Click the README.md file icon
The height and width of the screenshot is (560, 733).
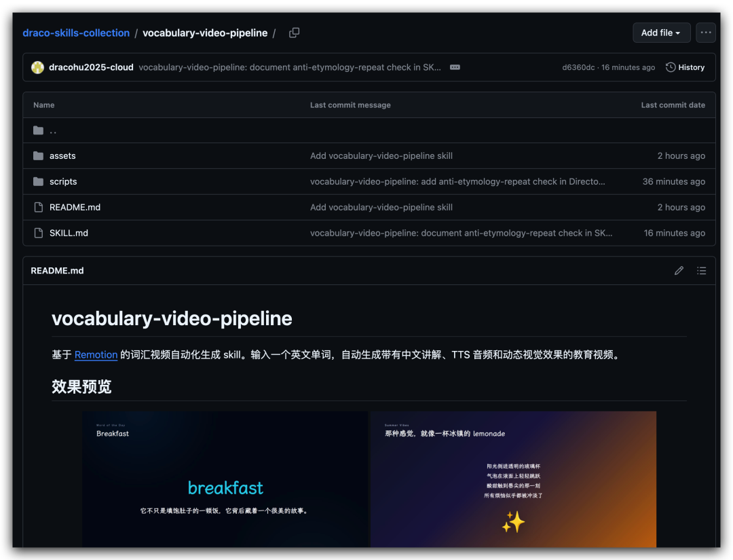[x=39, y=208]
